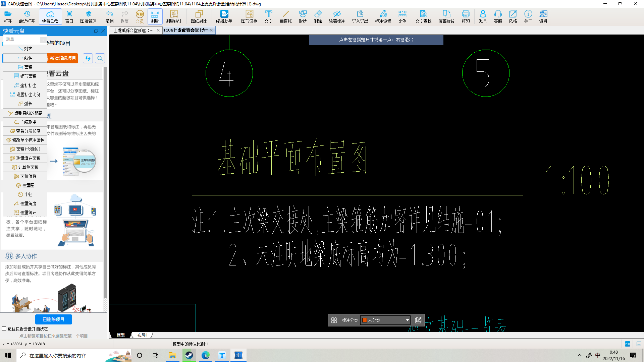Set drawing 比例 scale
This screenshot has height=362, width=644.
point(402,16)
